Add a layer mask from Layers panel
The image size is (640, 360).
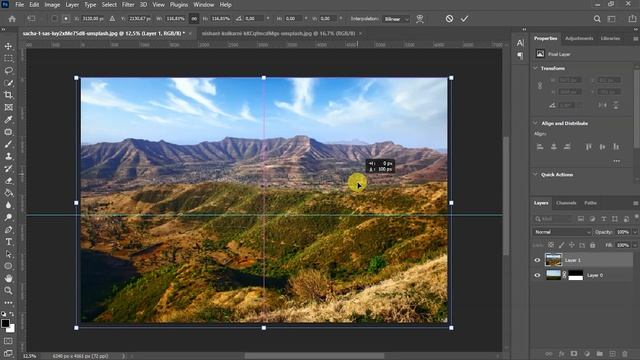pos(574,353)
